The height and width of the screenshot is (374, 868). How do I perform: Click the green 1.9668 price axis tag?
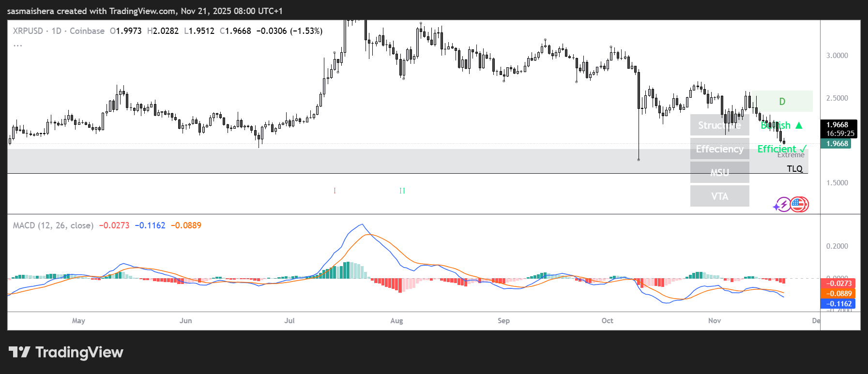click(x=836, y=144)
